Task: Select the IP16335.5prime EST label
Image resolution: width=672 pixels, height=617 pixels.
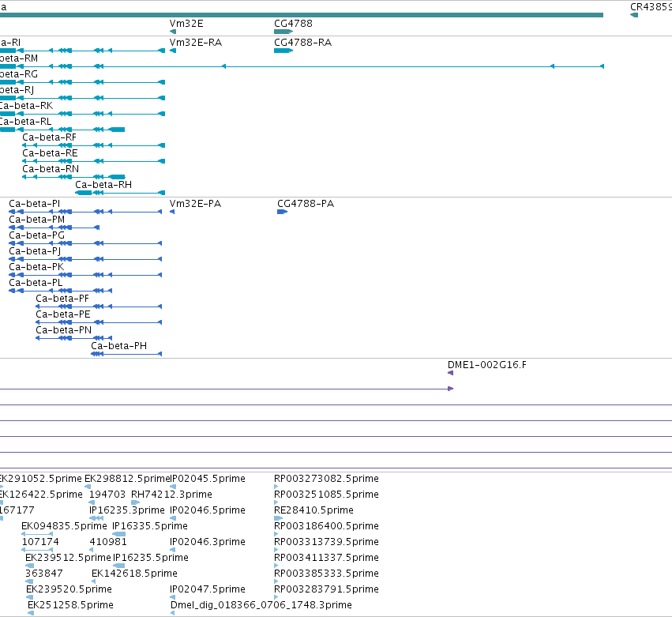Action: click(150, 526)
